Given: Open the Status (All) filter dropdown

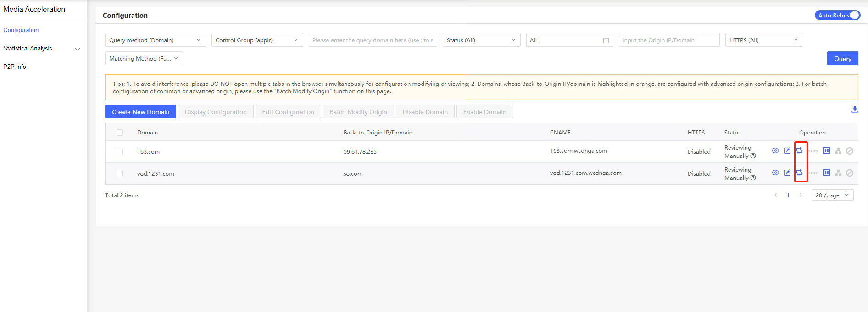Looking at the screenshot, I should tap(481, 40).
